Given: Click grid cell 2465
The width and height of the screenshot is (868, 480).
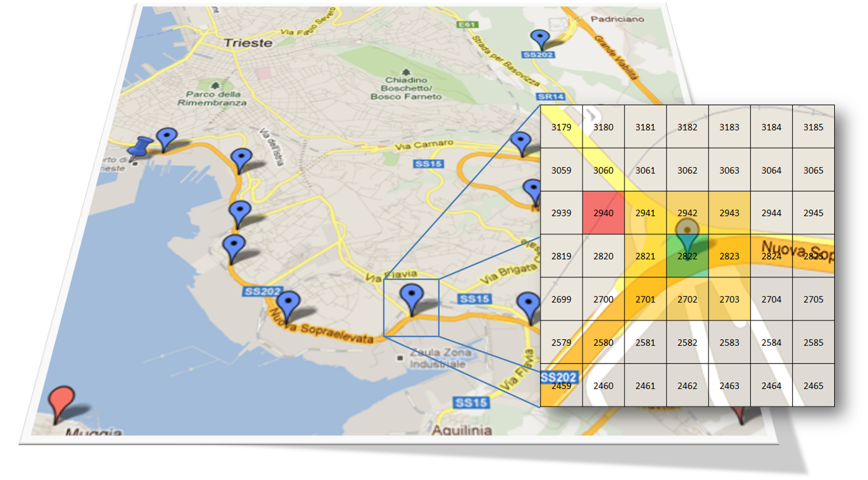Looking at the screenshot, I should coord(813,386).
